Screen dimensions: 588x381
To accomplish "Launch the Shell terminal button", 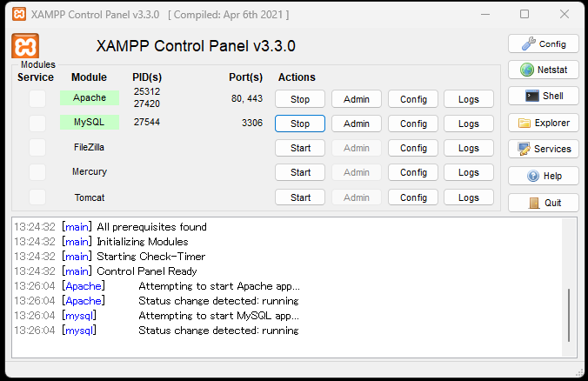I will (x=544, y=96).
